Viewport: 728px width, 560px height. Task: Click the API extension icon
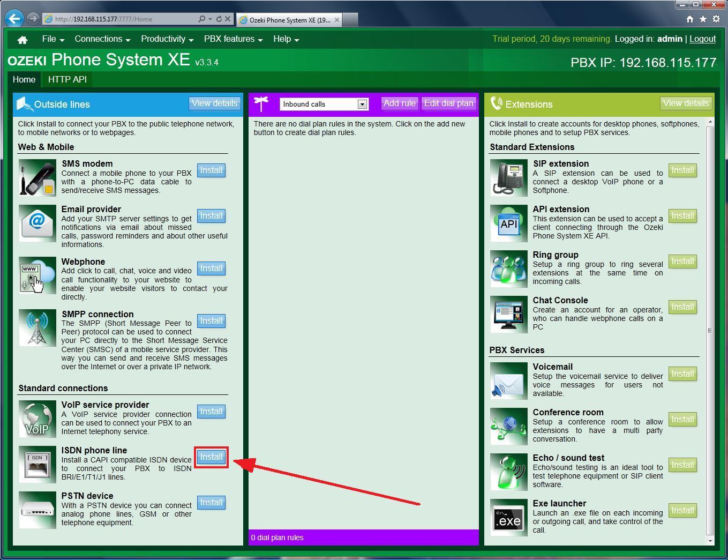[509, 223]
